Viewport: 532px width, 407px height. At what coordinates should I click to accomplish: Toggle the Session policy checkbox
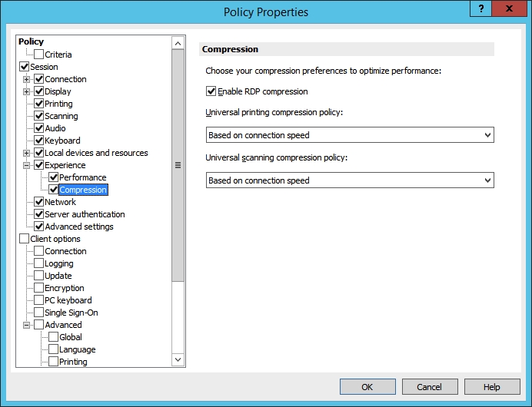pos(24,67)
